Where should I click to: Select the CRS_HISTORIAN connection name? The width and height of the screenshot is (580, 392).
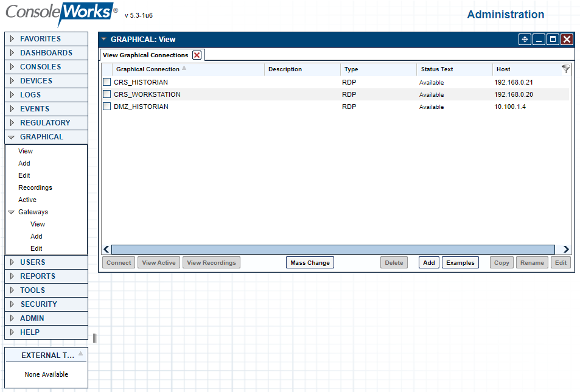[141, 82]
